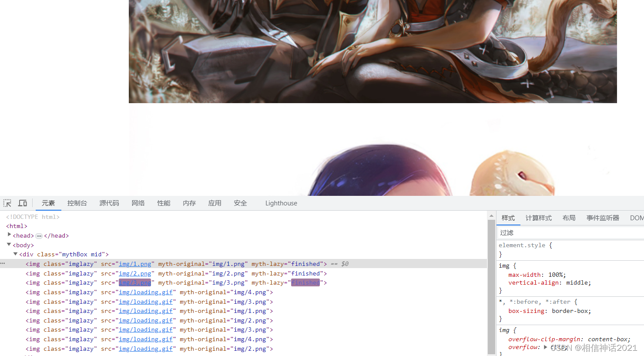This screenshot has height=356, width=644.
Task: Toggle the device toolbar icon
Action: [x=23, y=203]
